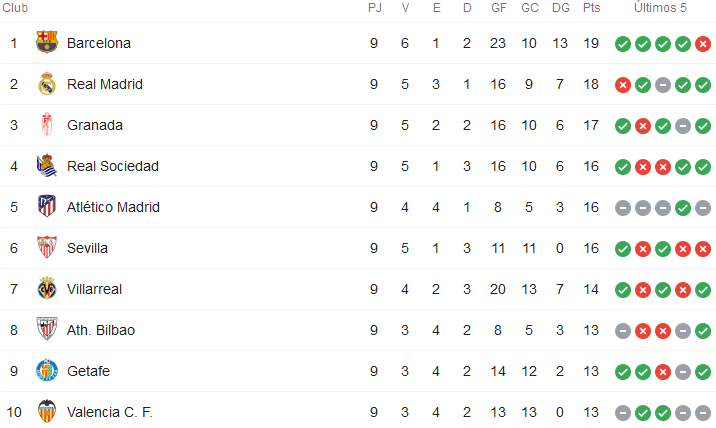Click the Granada club crest
Screen dimensions: 716x428
tap(47, 125)
